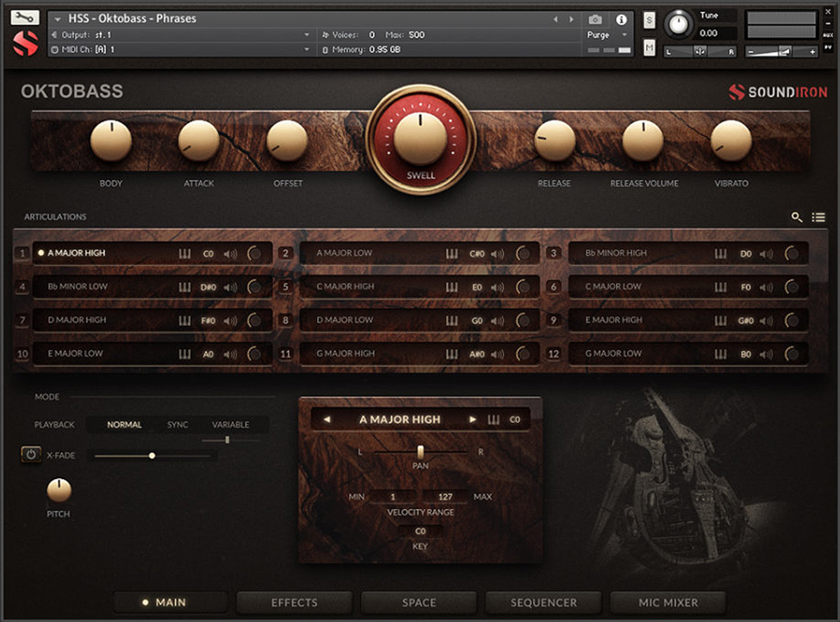Select NORMAL playback mode
Viewport: 840px width, 622px height.
point(124,425)
